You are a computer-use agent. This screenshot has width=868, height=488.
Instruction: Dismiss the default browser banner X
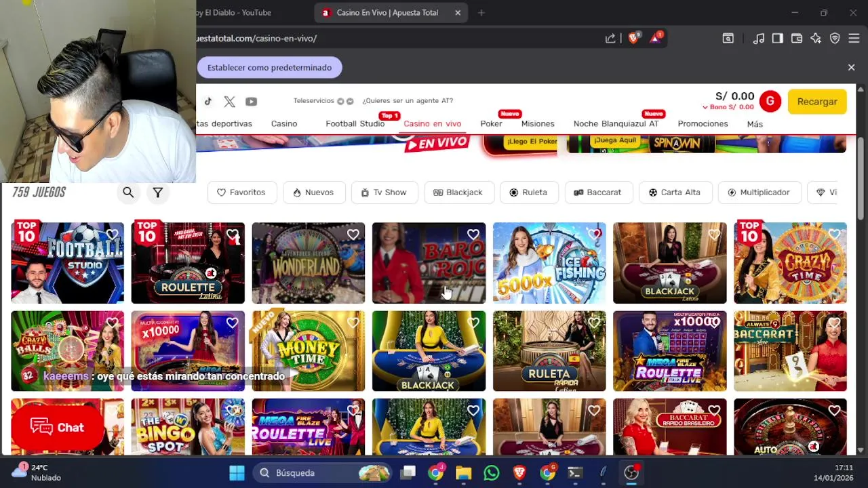click(851, 68)
